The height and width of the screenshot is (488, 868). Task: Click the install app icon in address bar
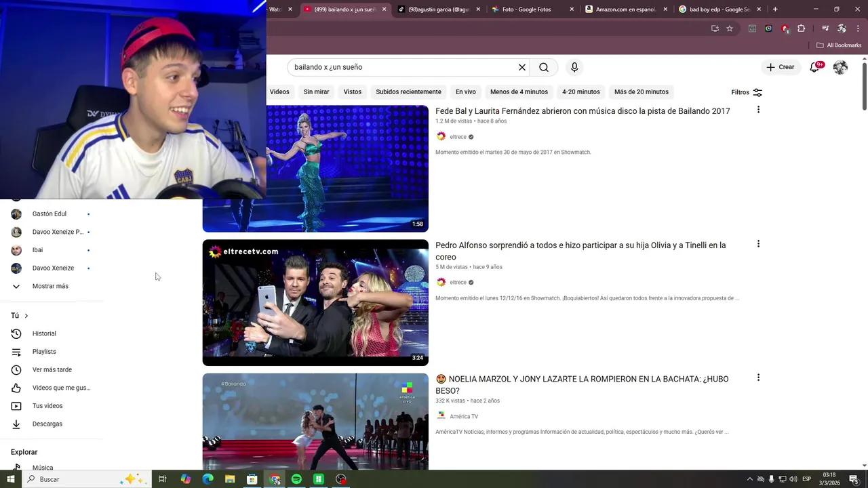pyautogui.click(x=715, y=28)
